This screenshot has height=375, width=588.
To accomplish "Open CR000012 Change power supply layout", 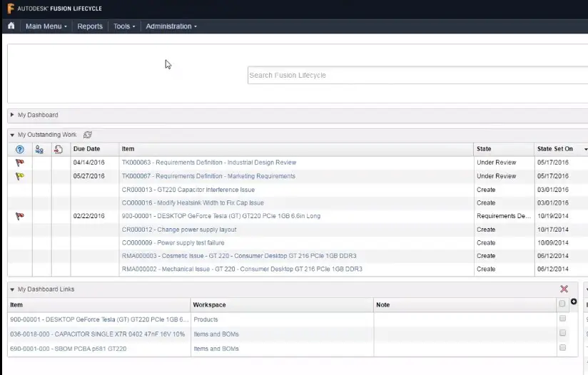I will (x=179, y=230).
